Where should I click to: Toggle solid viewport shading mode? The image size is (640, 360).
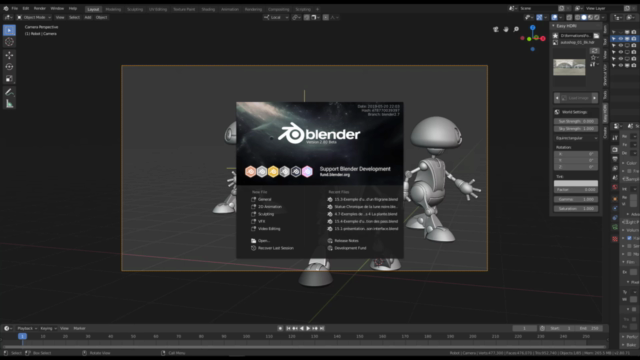click(x=584, y=18)
